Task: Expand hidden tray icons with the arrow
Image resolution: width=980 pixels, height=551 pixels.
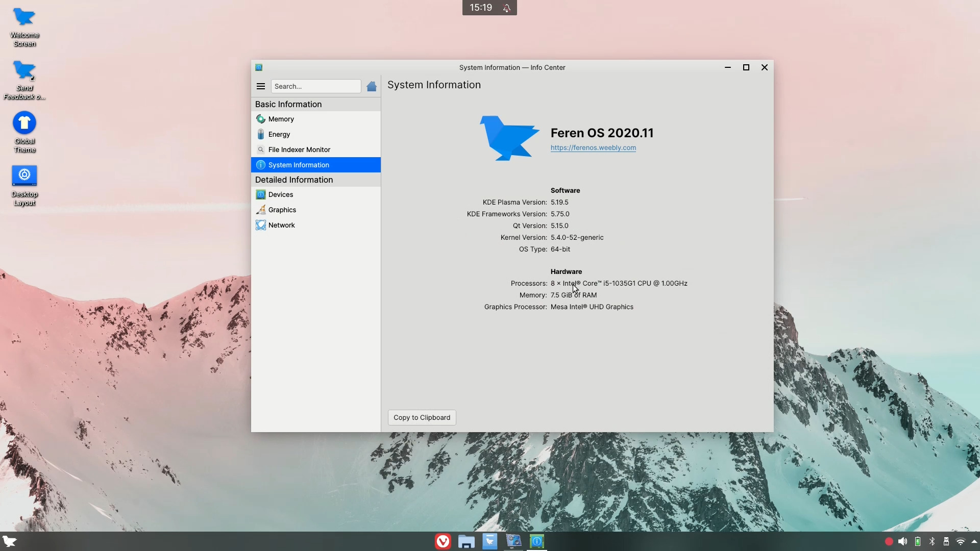Action: click(x=974, y=541)
